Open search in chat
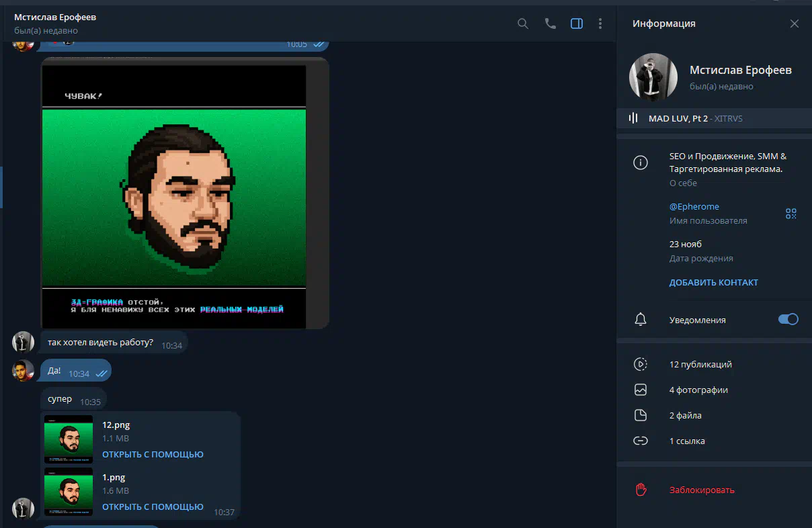This screenshot has height=528, width=812. tap(523, 24)
